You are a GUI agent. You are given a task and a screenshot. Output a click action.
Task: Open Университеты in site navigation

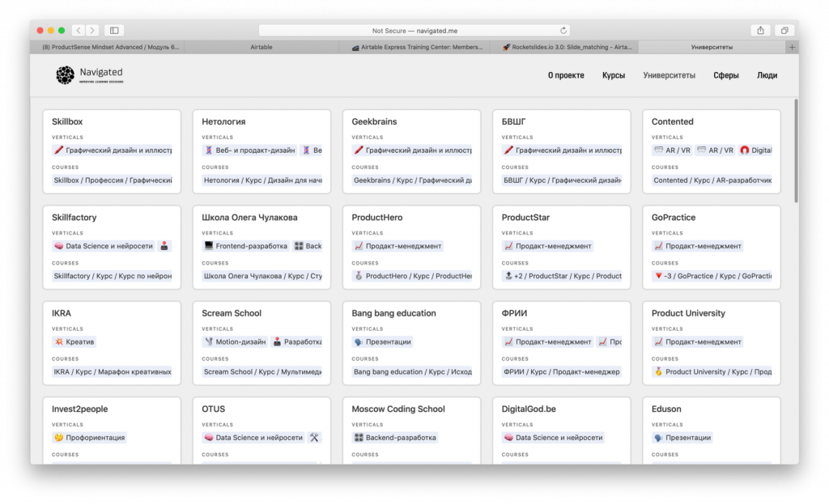pyautogui.click(x=669, y=75)
